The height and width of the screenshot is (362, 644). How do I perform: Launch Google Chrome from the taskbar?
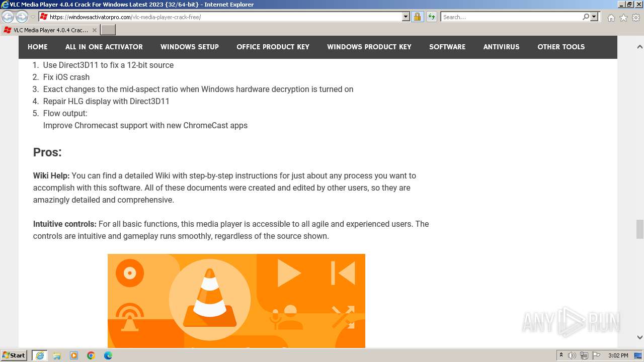point(91,355)
